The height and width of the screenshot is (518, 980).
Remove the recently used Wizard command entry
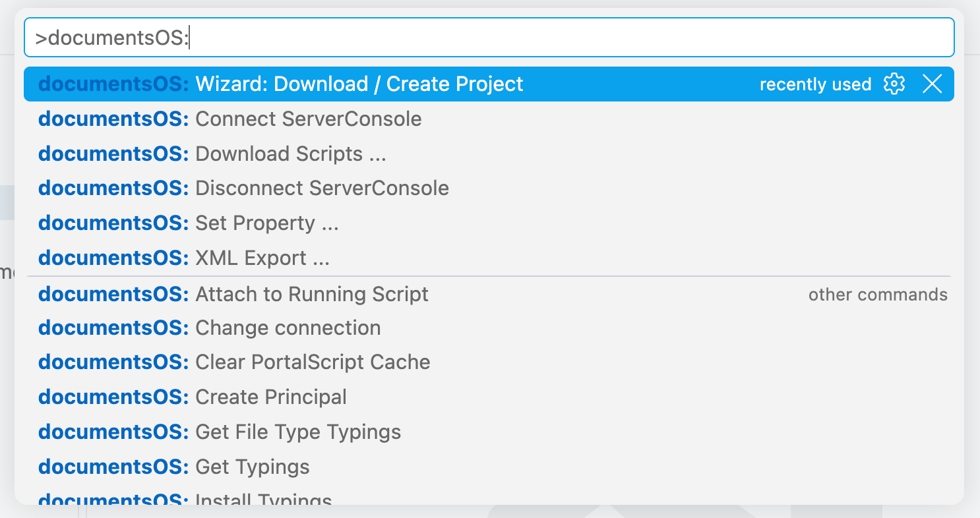932,84
